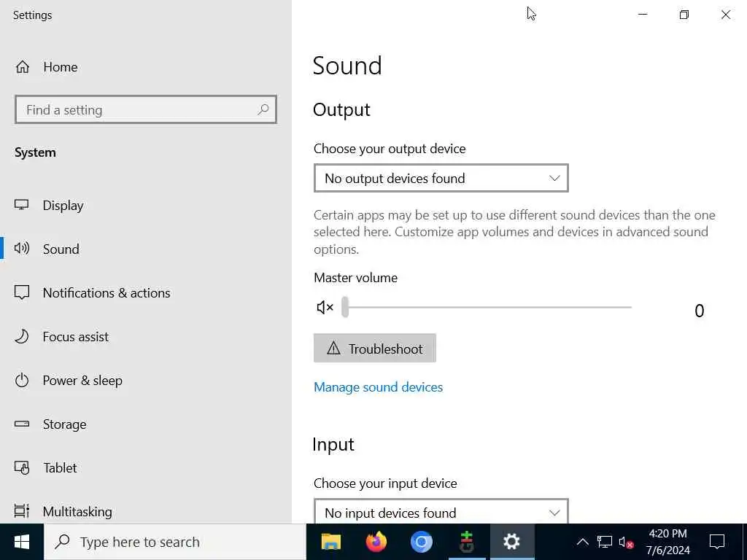Open the clock showing 4:20 PM
Viewport: 747px width, 560px height.
(x=668, y=542)
